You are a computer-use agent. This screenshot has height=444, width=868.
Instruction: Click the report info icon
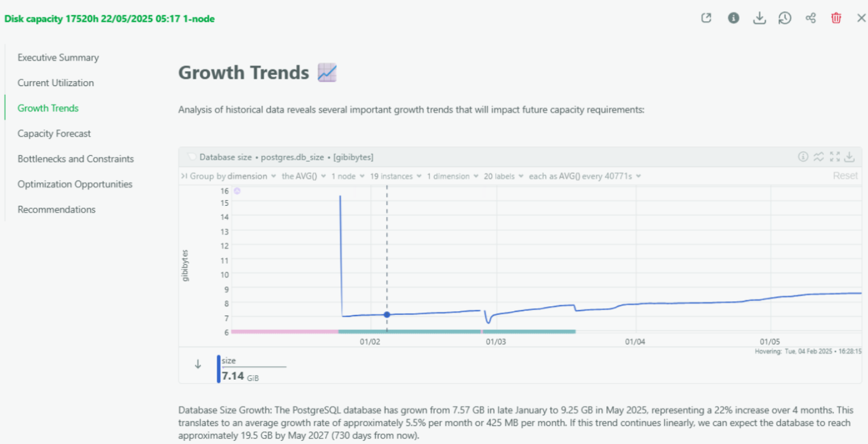click(733, 18)
